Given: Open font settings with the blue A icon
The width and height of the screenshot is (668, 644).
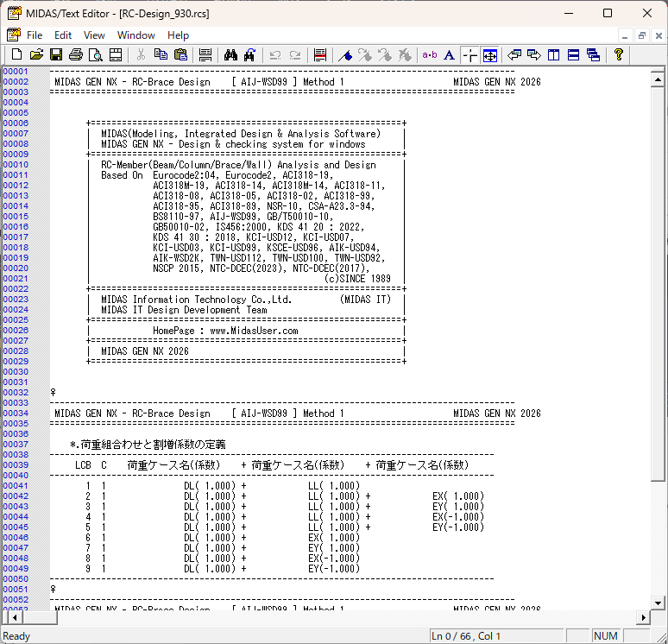Looking at the screenshot, I should tap(449, 55).
